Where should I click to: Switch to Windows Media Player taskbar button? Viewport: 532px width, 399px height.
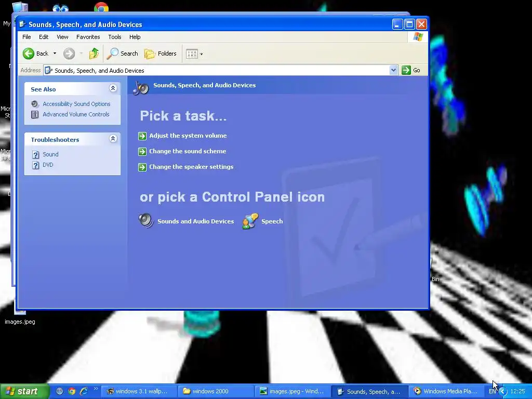(x=446, y=391)
